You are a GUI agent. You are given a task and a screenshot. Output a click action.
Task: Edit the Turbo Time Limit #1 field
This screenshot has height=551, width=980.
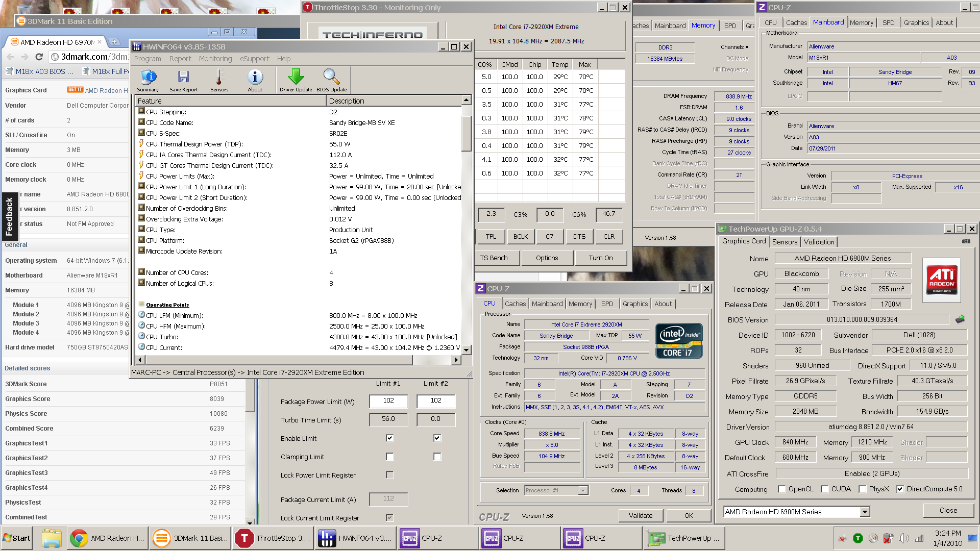[x=388, y=419]
